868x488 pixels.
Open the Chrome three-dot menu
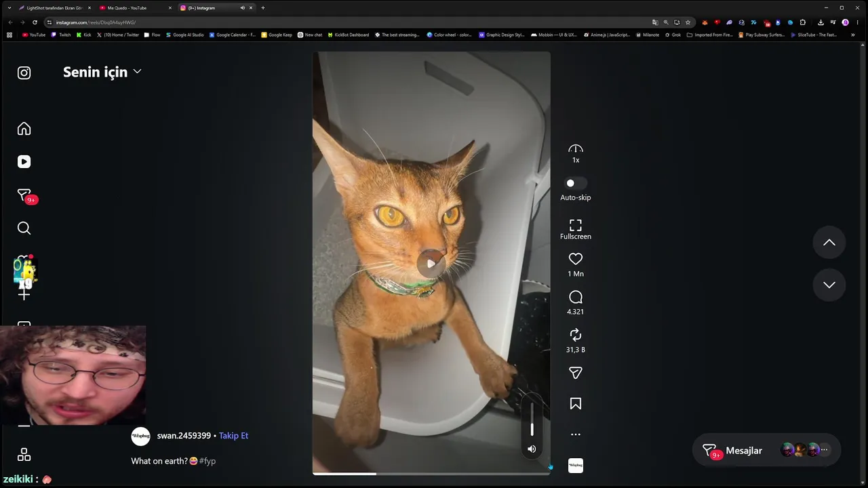[x=857, y=22]
